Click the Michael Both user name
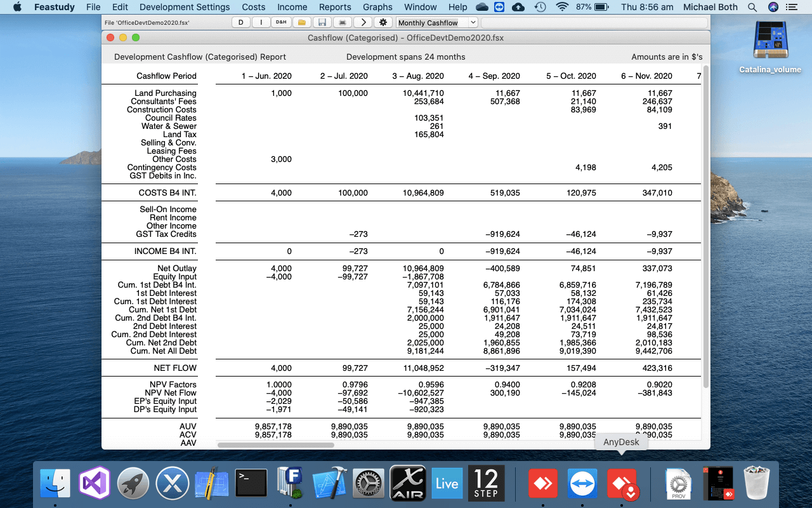This screenshot has width=812, height=508. click(710, 7)
